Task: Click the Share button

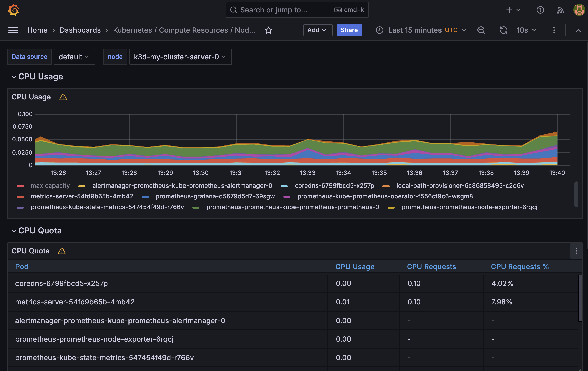Action: (x=349, y=30)
